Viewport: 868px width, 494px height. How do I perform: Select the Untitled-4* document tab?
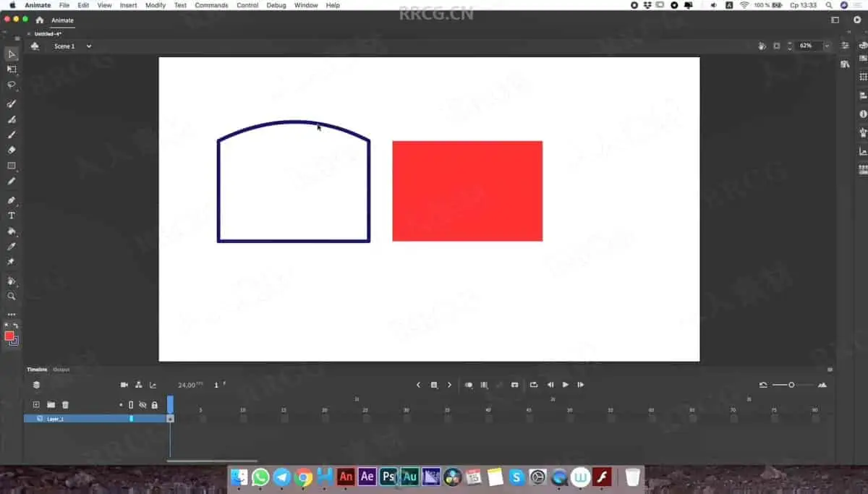[48, 34]
